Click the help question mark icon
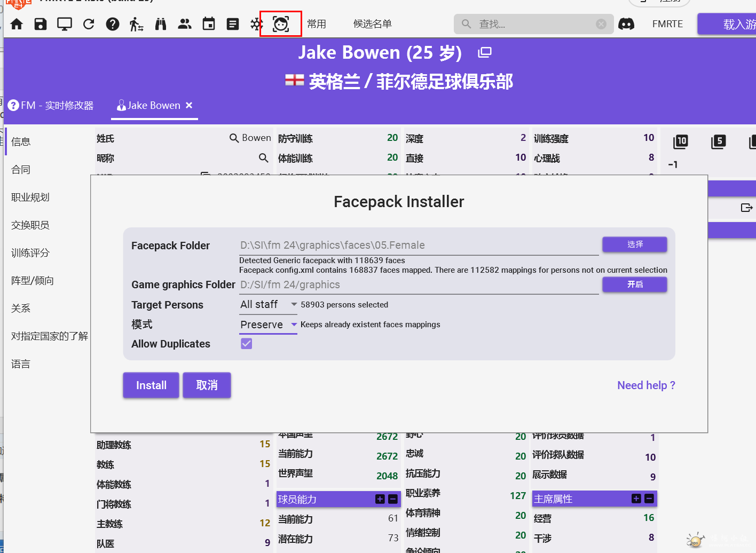The width and height of the screenshot is (756, 553). pos(113,24)
